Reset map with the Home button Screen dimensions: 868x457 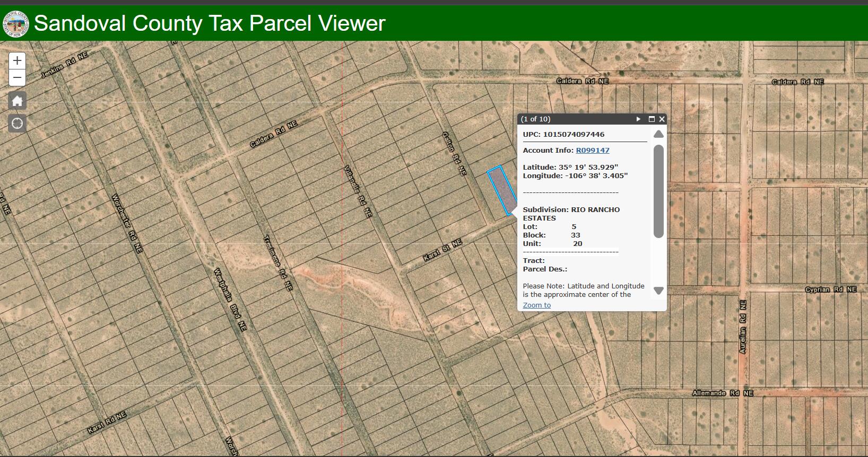pos(17,101)
